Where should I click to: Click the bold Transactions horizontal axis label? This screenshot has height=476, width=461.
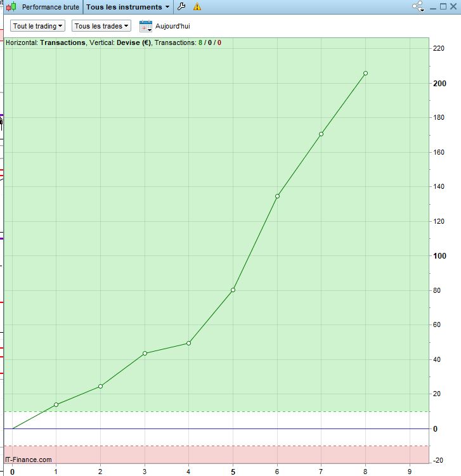click(x=63, y=43)
